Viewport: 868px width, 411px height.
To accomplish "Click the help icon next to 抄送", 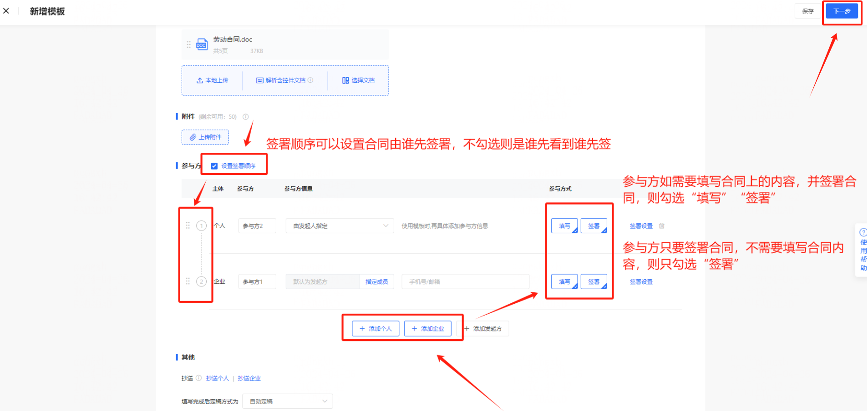I will pos(198,378).
